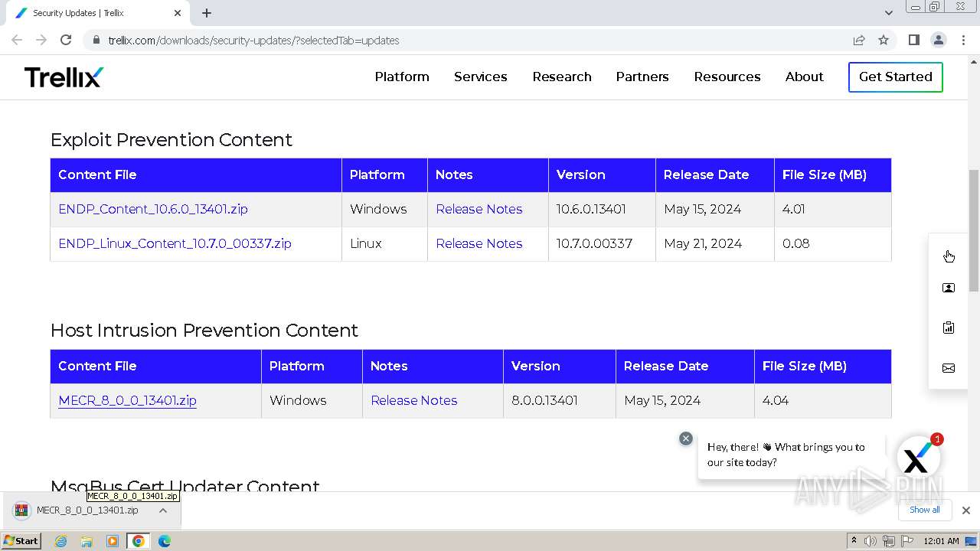Close the Security Updates tab
This screenshot has width=980, height=551.
[178, 13]
